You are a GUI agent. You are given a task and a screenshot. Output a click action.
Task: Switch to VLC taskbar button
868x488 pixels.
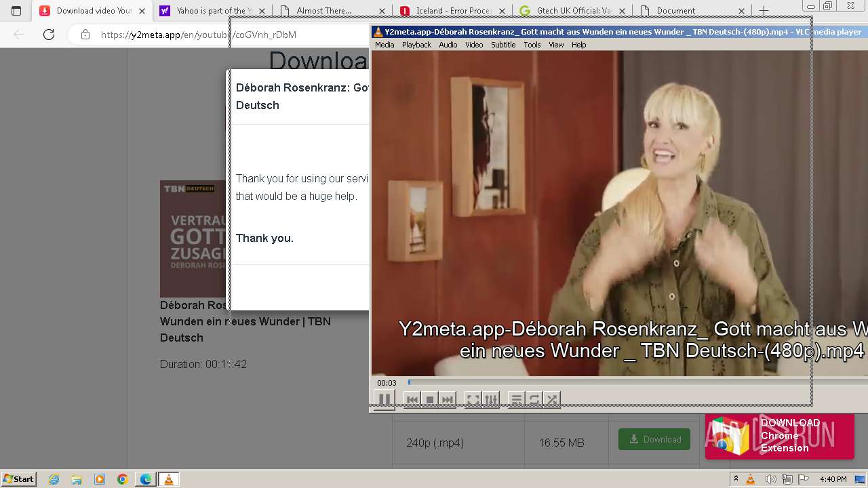click(169, 479)
